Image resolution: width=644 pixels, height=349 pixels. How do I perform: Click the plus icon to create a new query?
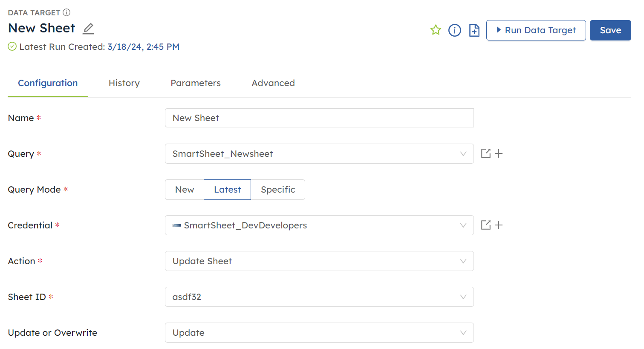[499, 153]
